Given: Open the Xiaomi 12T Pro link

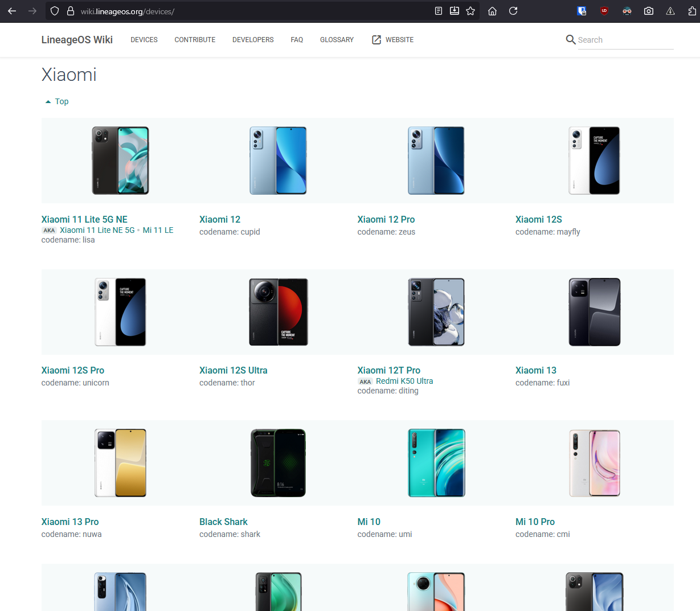Looking at the screenshot, I should 389,370.
